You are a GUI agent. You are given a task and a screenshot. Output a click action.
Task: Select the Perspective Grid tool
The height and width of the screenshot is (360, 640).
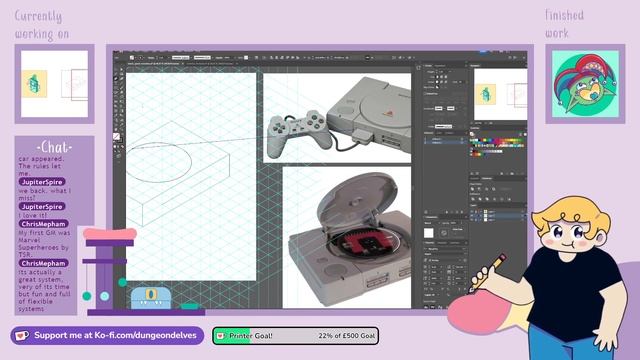click(121, 106)
